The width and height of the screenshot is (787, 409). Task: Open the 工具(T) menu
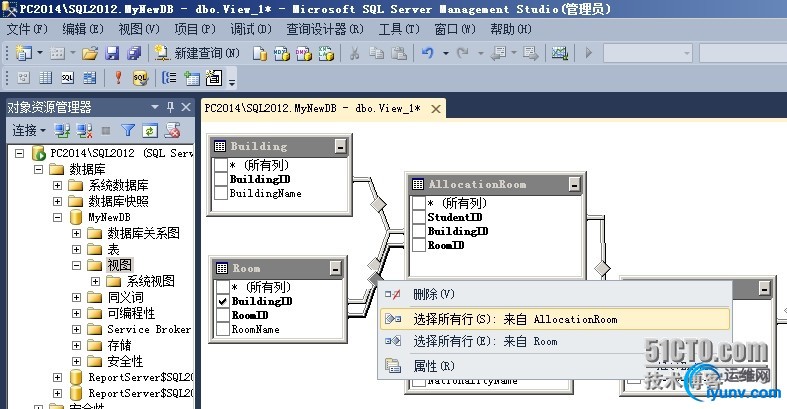click(399, 29)
